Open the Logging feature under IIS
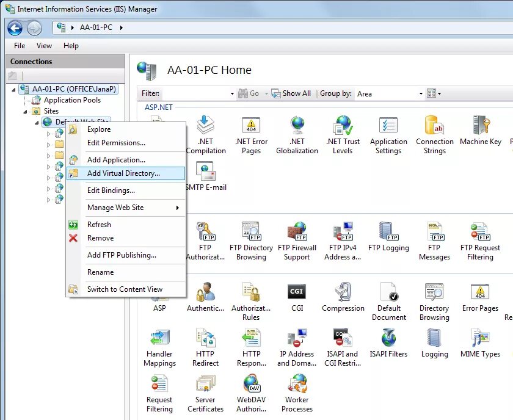 (x=434, y=343)
